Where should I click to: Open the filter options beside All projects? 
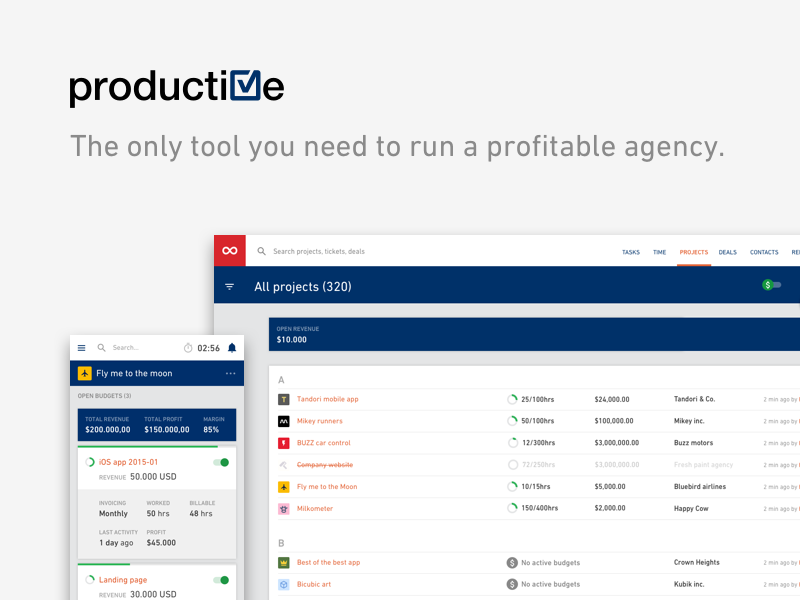229,286
